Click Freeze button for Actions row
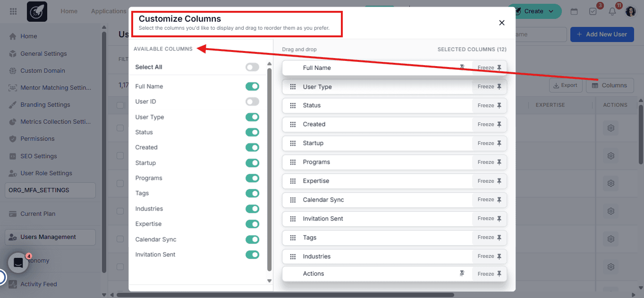 (490, 274)
